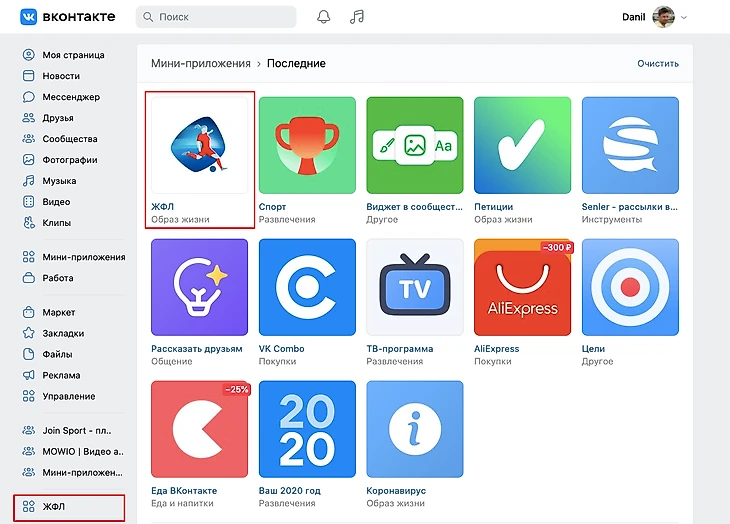730x524 pixels.
Task: Open notifications bell icon
Action: [324, 17]
